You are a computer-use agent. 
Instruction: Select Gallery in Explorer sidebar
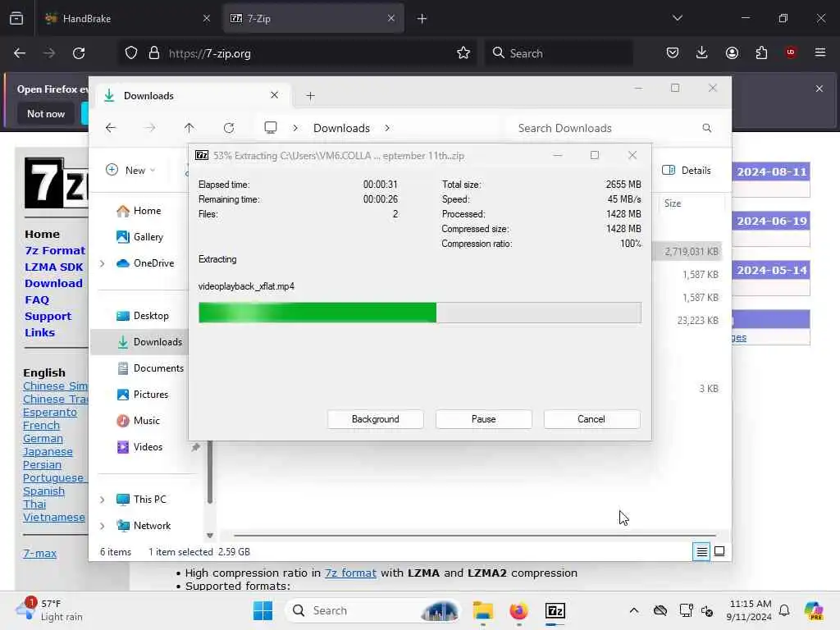[x=139, y=237]
